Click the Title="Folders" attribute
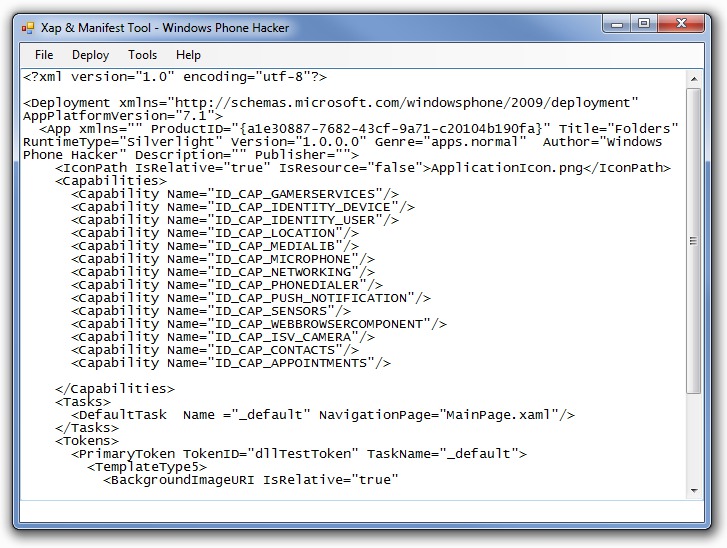The width and height of the screenshot is (727, 548). [619, 128]
